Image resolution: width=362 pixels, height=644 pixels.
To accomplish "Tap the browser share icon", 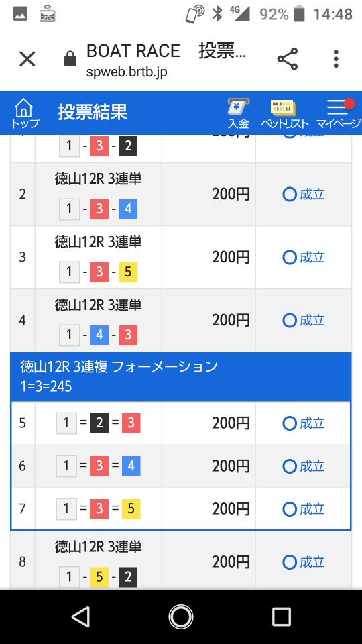I will (x=288, y=59).
